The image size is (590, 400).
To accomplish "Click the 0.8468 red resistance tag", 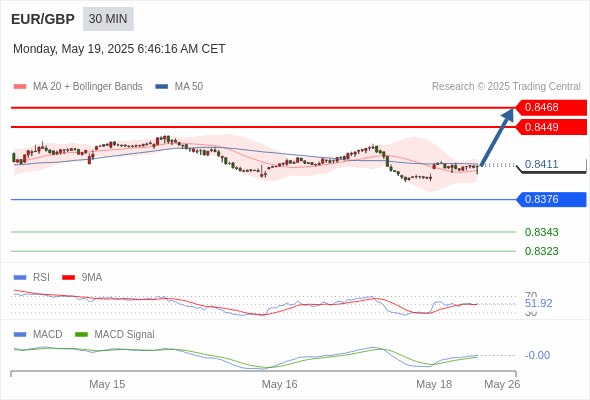I will [551, 107].
